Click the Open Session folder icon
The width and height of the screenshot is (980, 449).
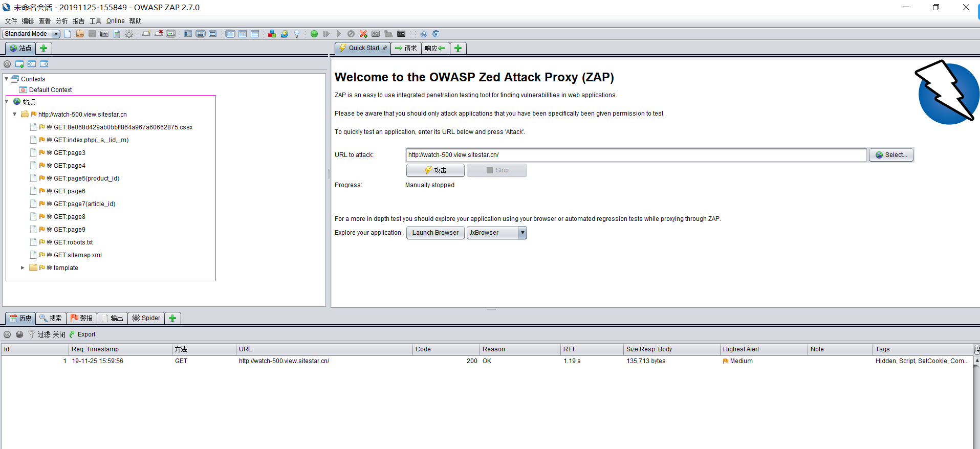[80, 34]
